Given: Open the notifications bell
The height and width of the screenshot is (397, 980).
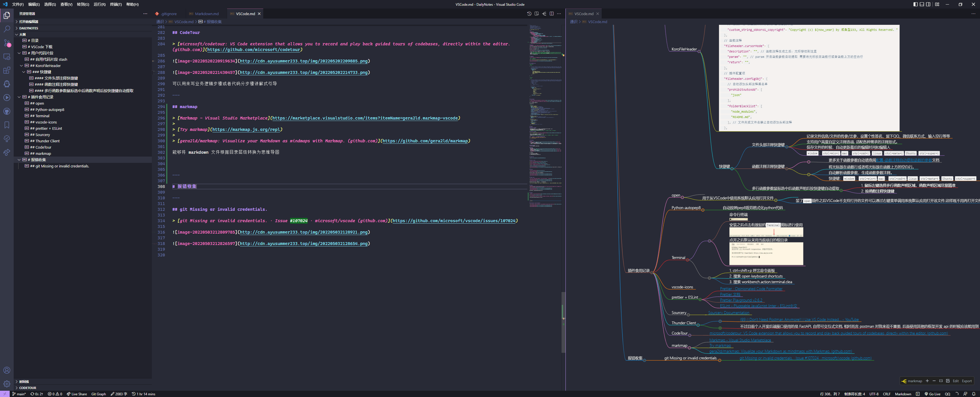Looking at the screenshot, I should (x=973, y=394).
